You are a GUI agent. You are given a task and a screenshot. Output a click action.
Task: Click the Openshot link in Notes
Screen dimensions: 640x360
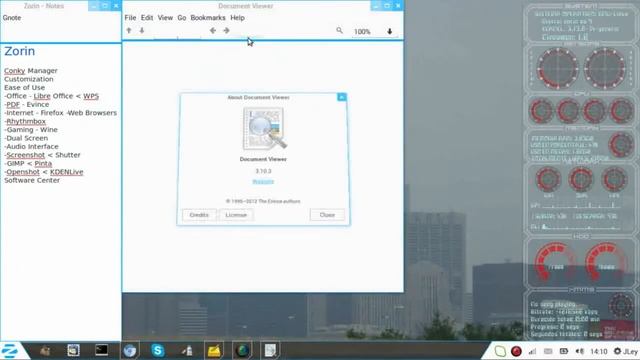(x=23, y=172)
